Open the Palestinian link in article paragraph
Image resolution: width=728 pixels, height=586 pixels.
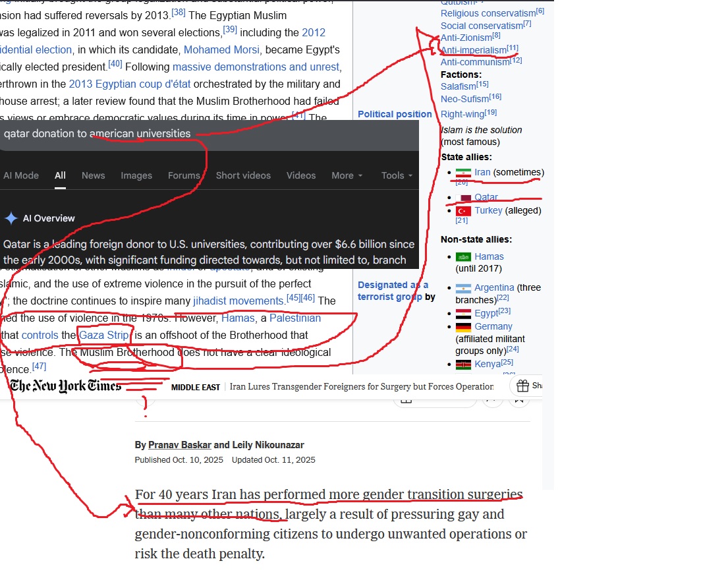295,318
